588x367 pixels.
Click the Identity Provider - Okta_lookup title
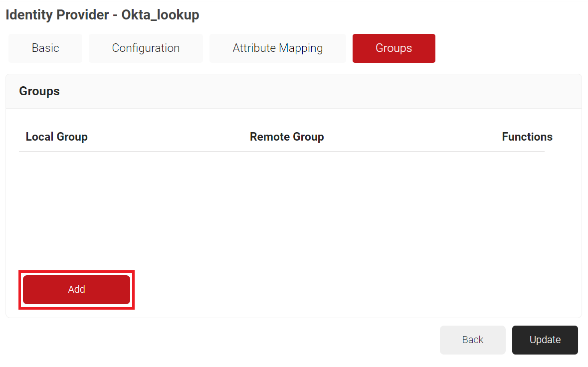(x=102, y=15)
